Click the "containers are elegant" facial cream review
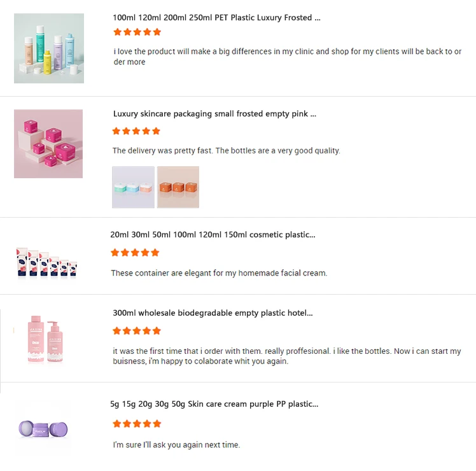Image resolution: width=476 pixels, height=471 pixels. 218,273
